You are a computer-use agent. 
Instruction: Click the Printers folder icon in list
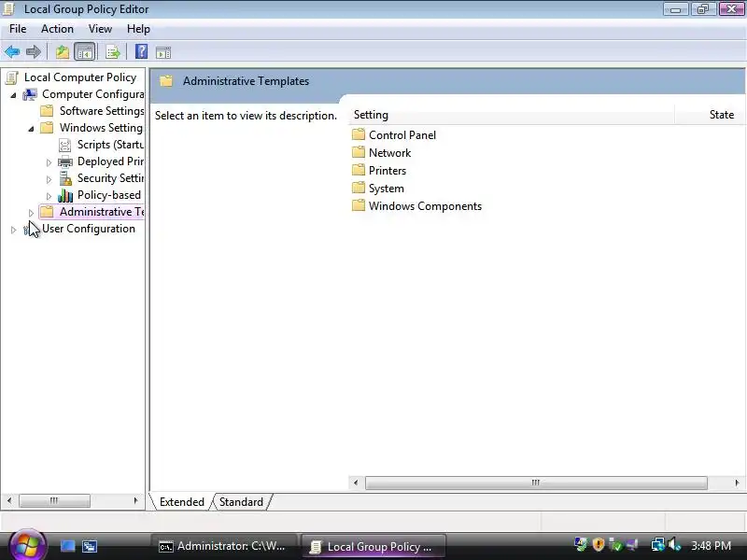point(359,170)
